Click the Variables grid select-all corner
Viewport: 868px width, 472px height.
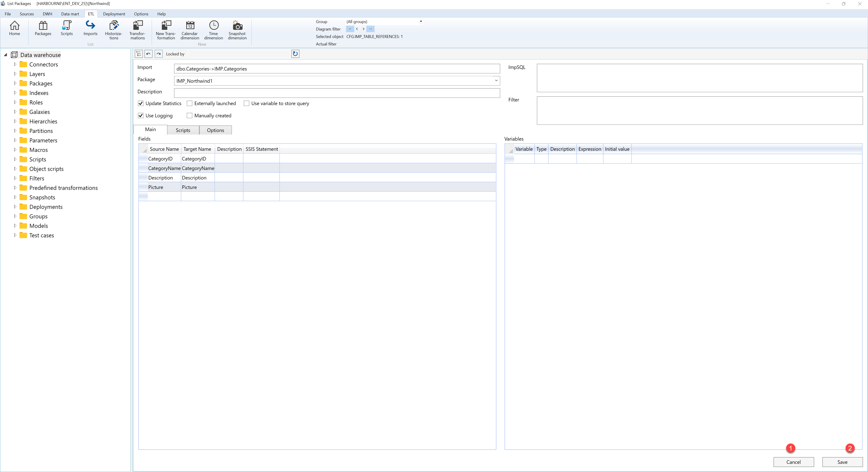(509, 149)
